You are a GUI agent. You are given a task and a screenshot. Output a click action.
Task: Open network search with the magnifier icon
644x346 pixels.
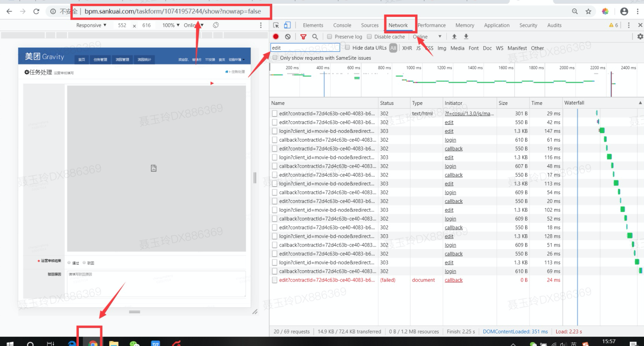click(315, 37)
